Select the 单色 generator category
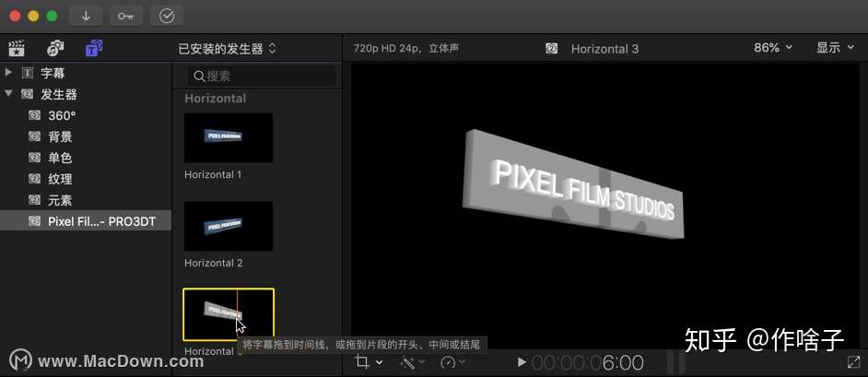Screen dimensions: 868x377 point(86,158)
